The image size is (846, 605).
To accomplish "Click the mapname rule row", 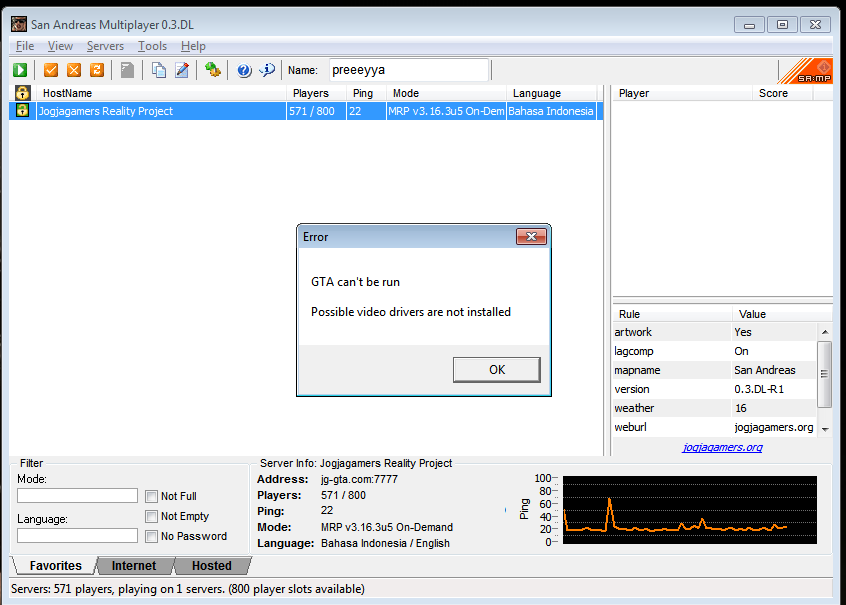I will click(x=715, y=370).
